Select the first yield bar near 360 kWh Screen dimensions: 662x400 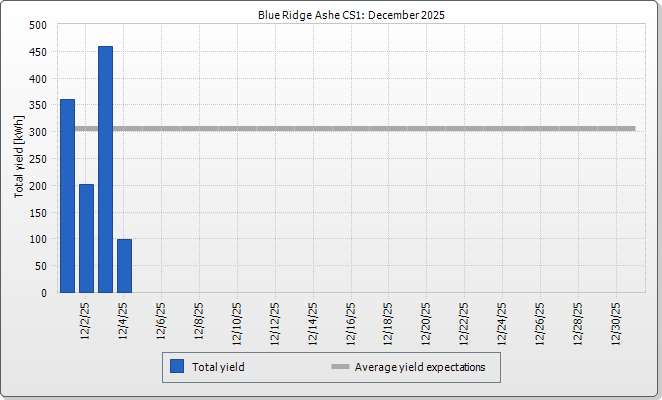click(67, 196)
